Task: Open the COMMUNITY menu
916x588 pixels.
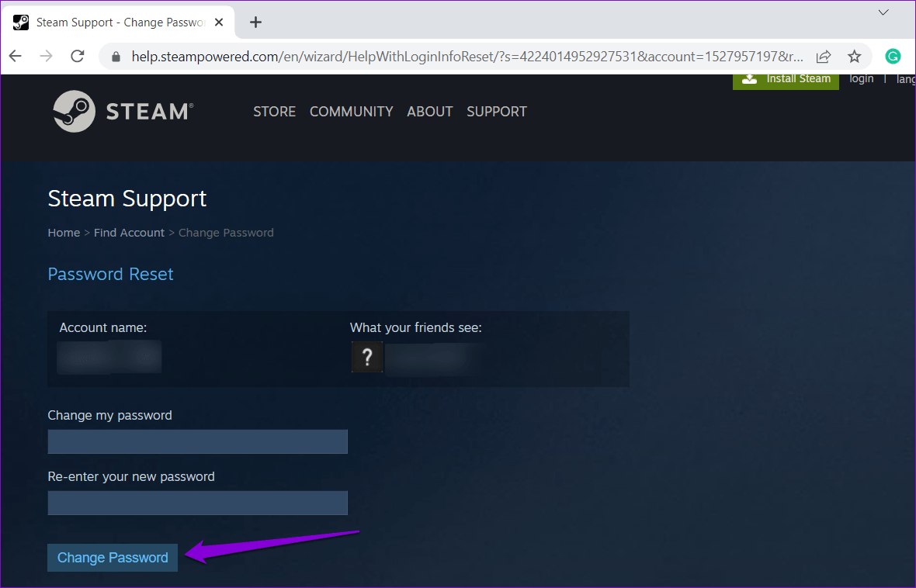Action: click(x=351, y=111)
